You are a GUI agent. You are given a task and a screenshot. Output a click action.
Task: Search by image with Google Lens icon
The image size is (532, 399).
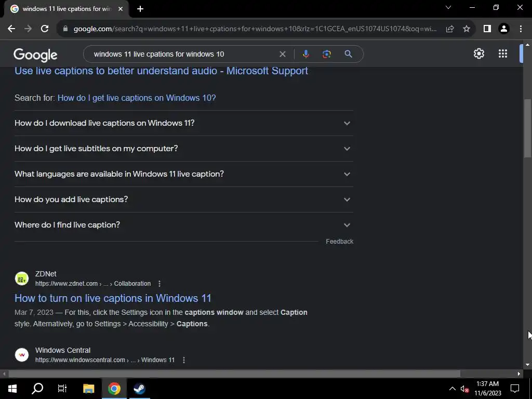click(x=327, y=54)
